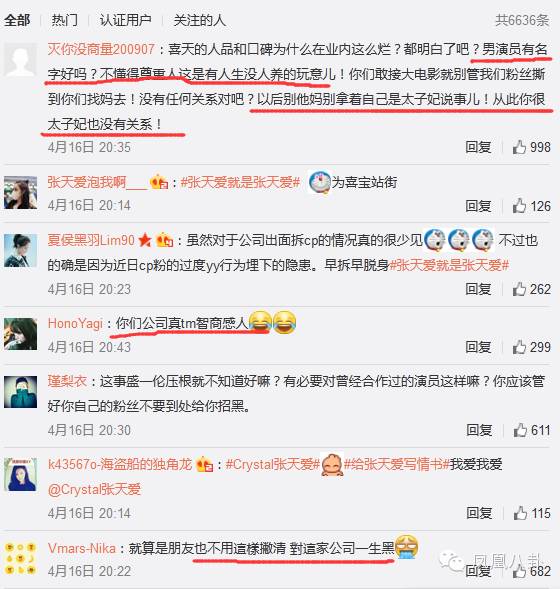Click 回复 on HonoYagi's comment
The width and height of the screenshot is (560, 589).
[478, 347]
